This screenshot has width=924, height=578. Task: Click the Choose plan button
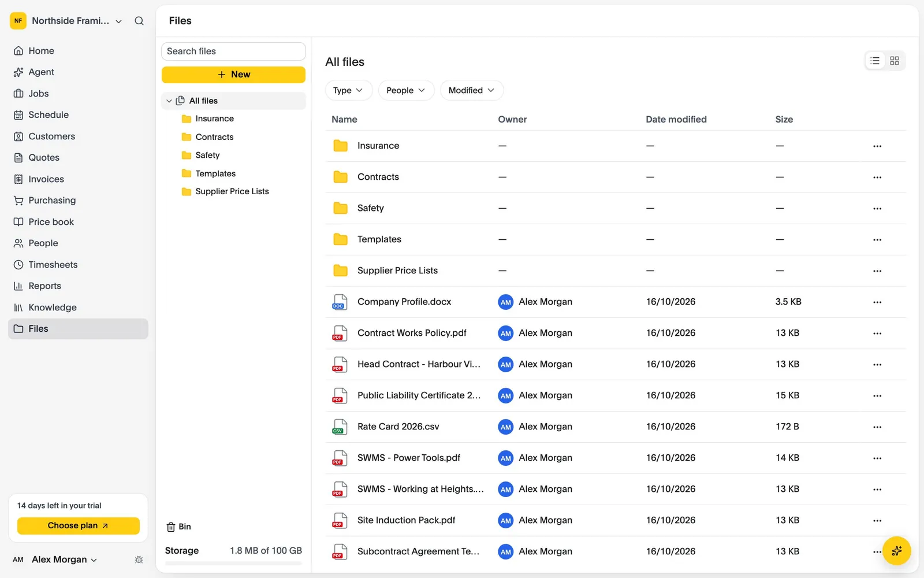click(x=78, y=526)
